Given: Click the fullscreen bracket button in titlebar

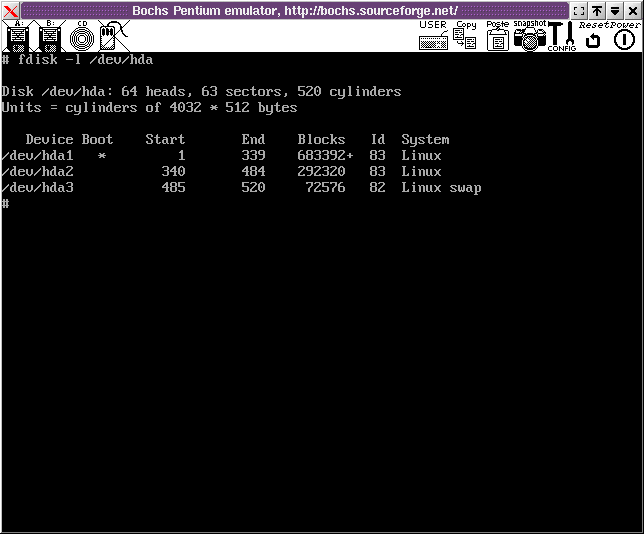Looking at the screenshot, I should pos(579,10).
